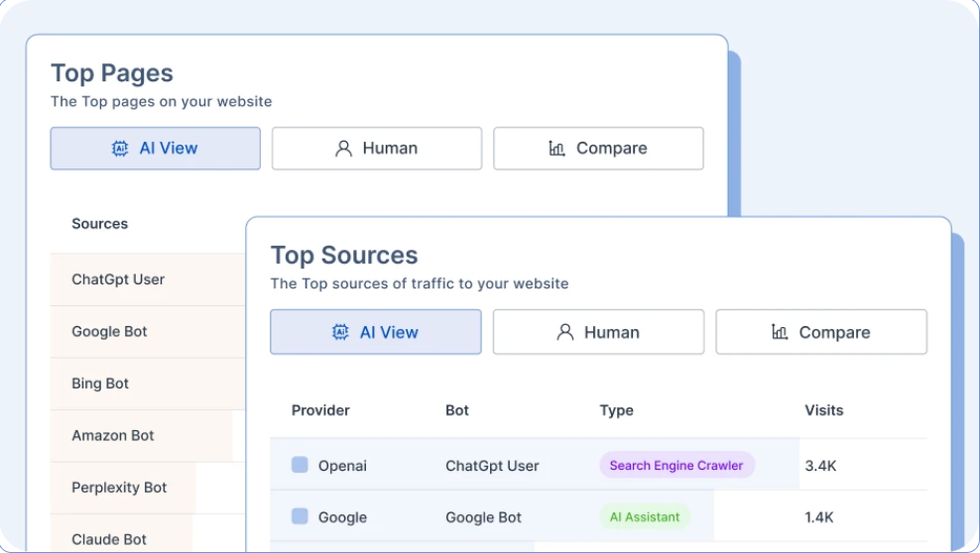This screenshot has height=553, width=980.
Task: Click the Type column header
Action: coord(616,410)
